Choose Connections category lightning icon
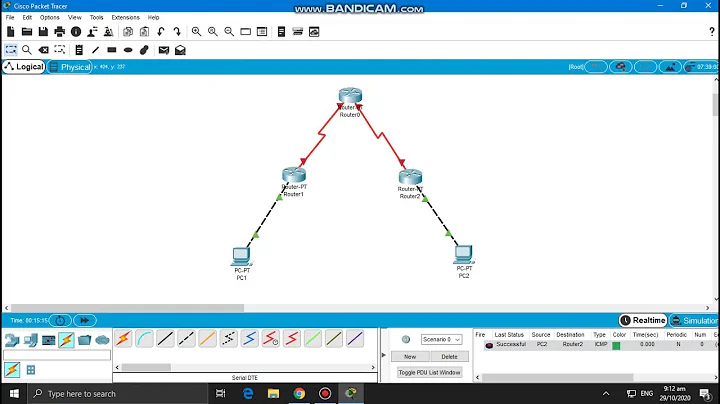The height and width of the screenshot is (404, 720). click(67, 340)
